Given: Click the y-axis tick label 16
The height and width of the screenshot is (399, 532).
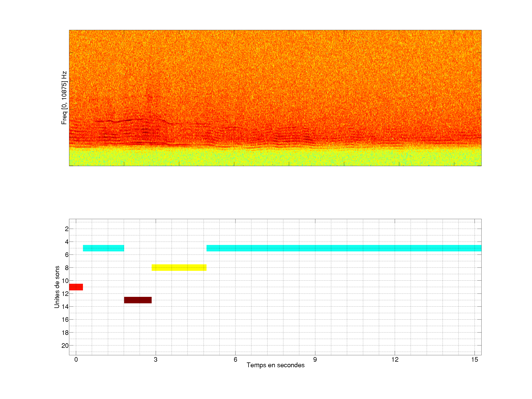Looking at the screenshot, I should [x=65, y=320].
